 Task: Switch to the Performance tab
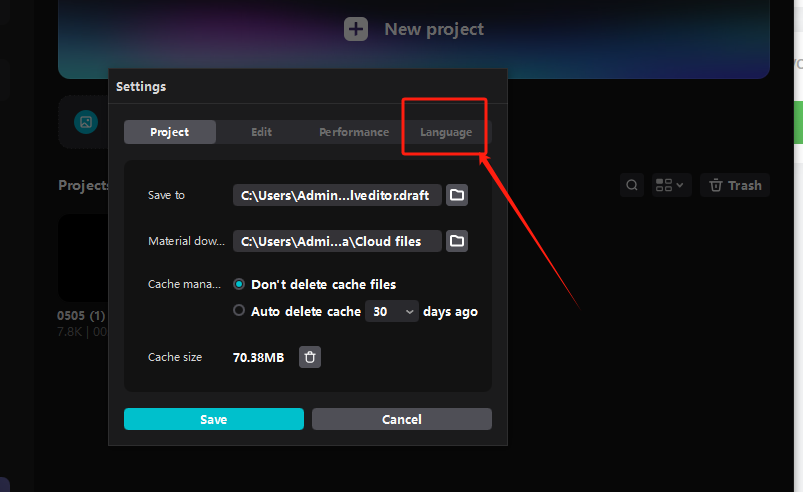click(354, 132)
